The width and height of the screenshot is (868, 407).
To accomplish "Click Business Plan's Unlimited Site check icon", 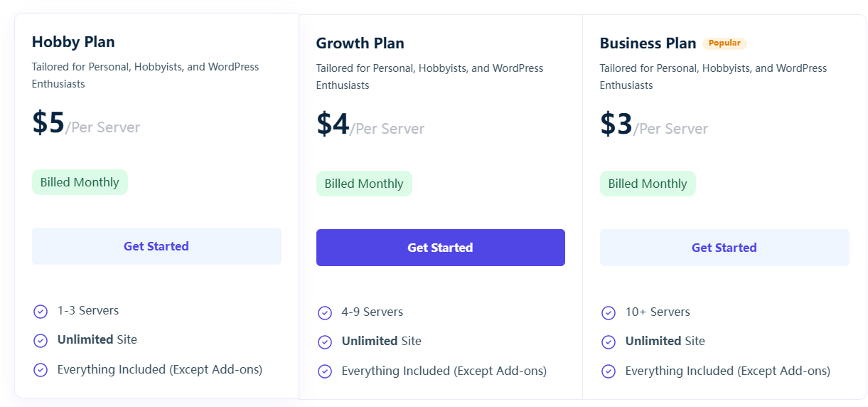I will pyautogui.click(x=609, y=342).
